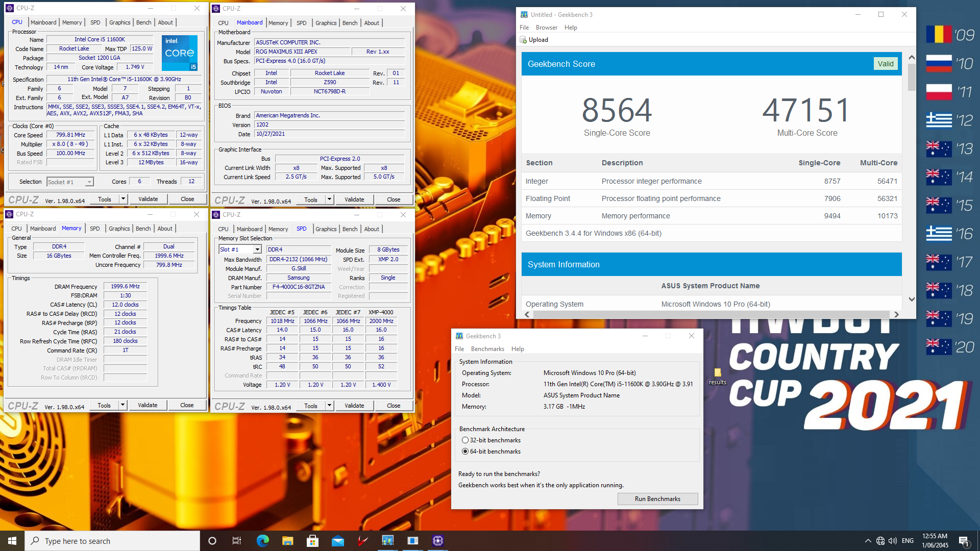Open File Explorer from taskbar

pos(287,541)
